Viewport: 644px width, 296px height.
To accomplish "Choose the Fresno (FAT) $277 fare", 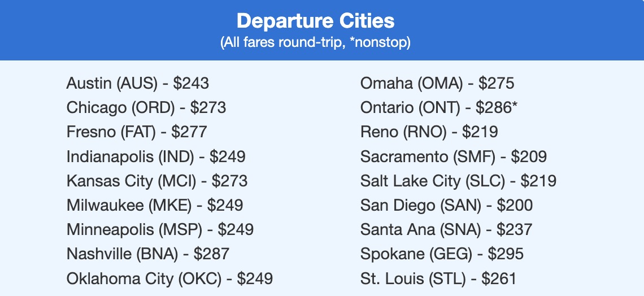I will pyautogui.click(x=137, y=132).
